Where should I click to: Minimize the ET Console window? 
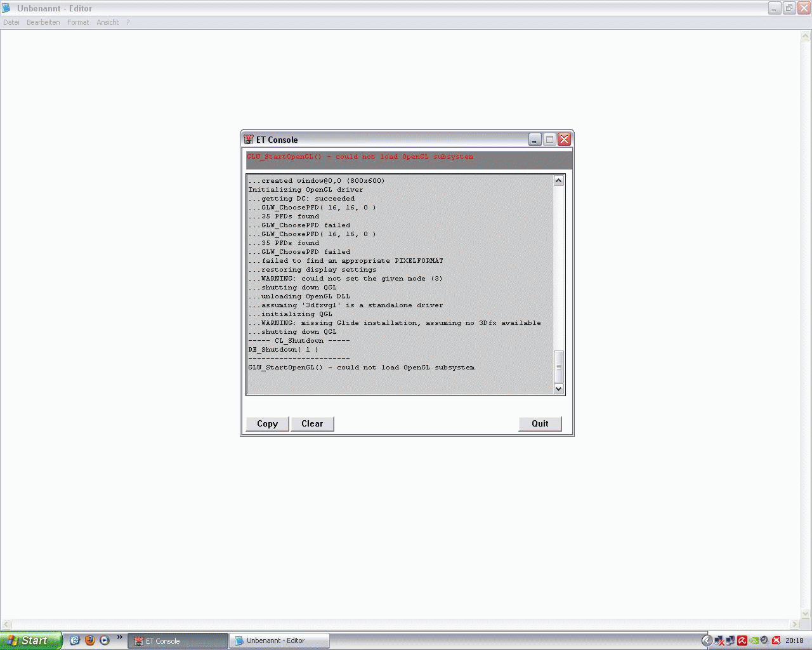pyautogui.click(x=535, y=140)
